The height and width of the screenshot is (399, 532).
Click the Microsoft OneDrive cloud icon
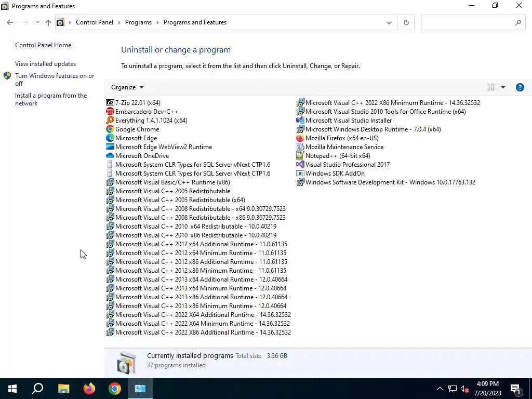click(x=110, y=155)
